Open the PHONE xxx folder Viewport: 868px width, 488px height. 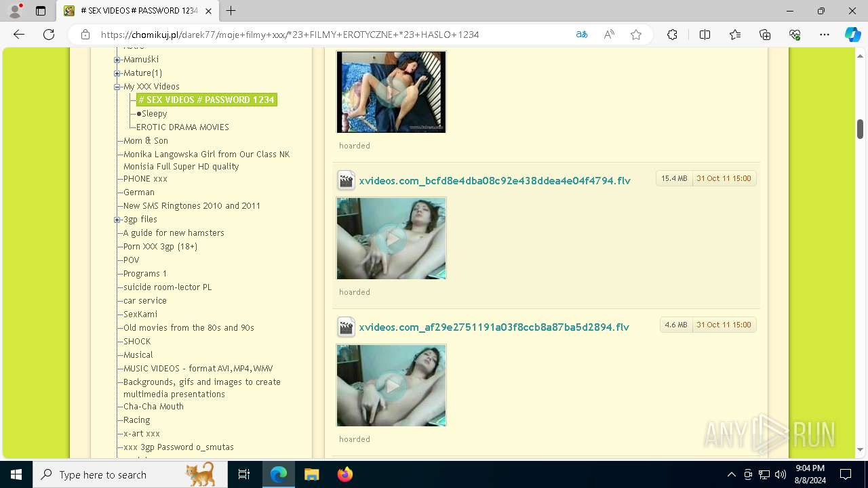(145, 178)
